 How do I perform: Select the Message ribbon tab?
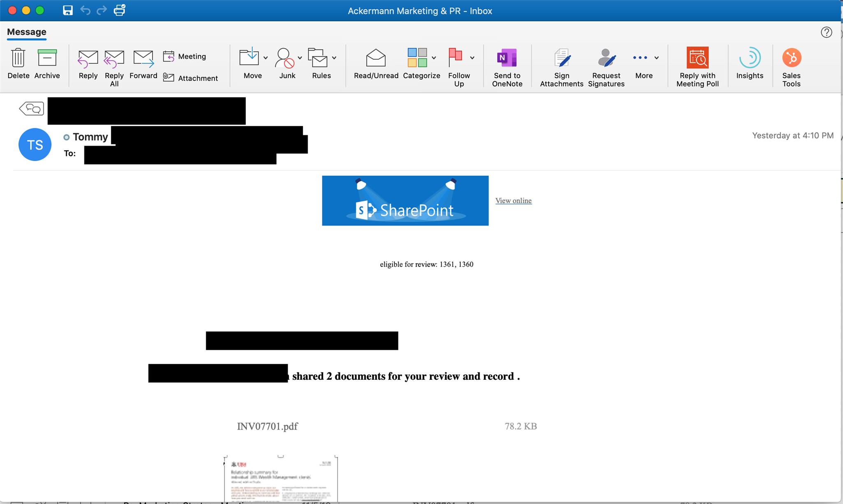pos(27,32)
